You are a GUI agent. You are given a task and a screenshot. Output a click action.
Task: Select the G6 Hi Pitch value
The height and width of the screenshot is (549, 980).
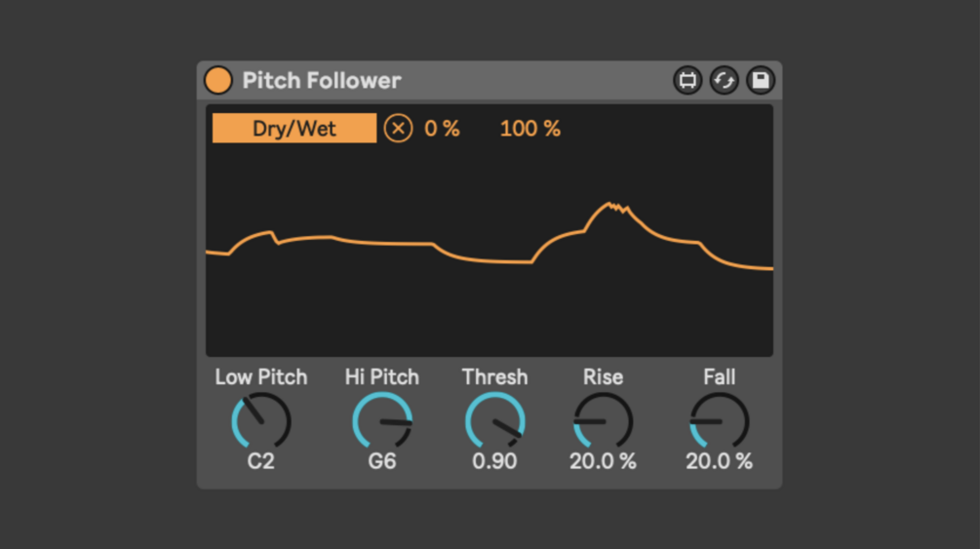[382, 461]
